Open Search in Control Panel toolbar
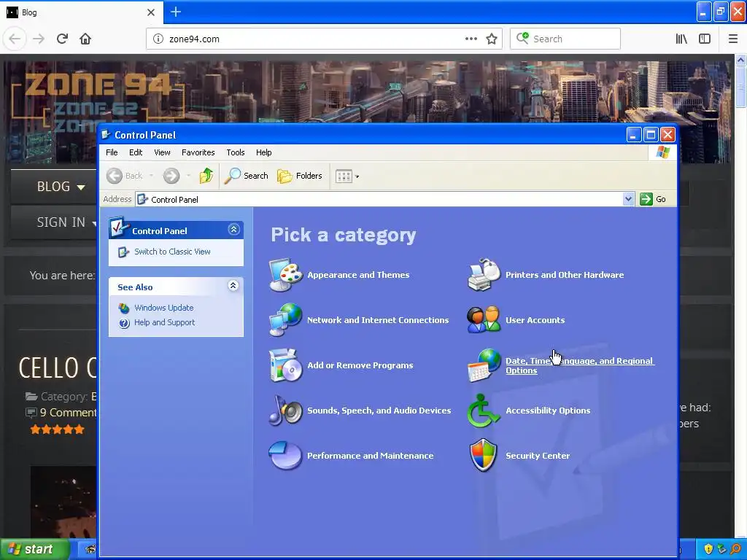The width and height of the screenshot is (747, 560). [246, 176]
